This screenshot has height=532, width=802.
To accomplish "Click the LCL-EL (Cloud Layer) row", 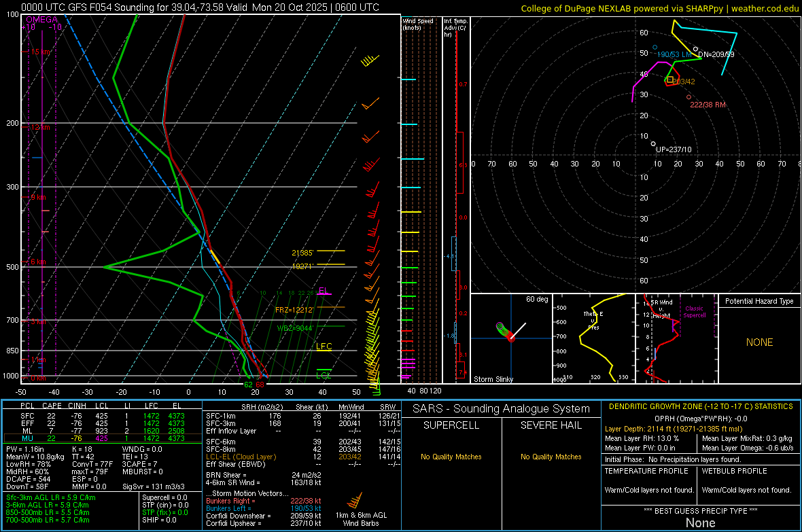I will (303, 457).
